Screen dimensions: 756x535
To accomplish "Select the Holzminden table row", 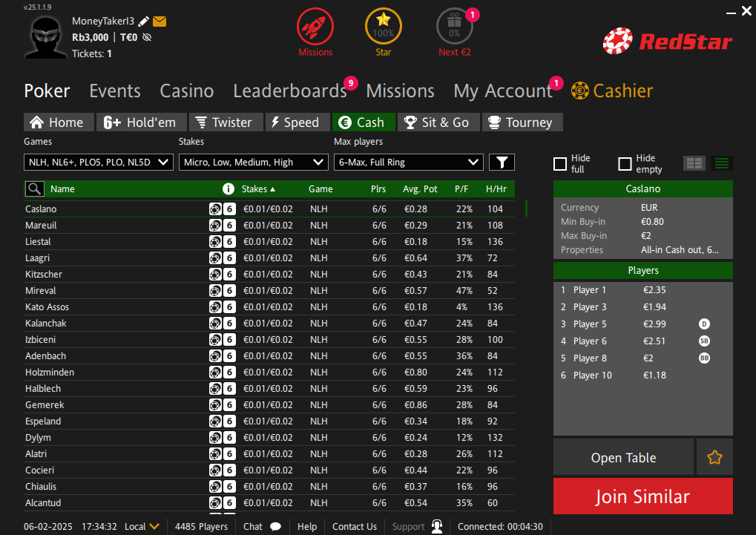I will (269, 372).
